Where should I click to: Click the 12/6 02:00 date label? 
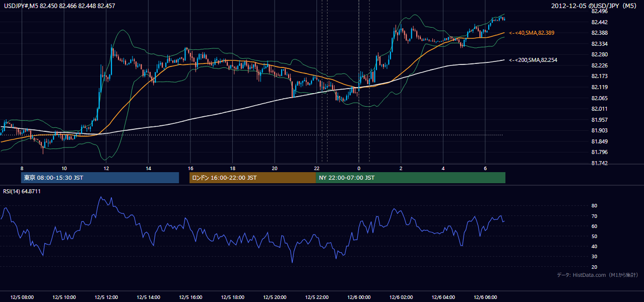tap(401, 297)
